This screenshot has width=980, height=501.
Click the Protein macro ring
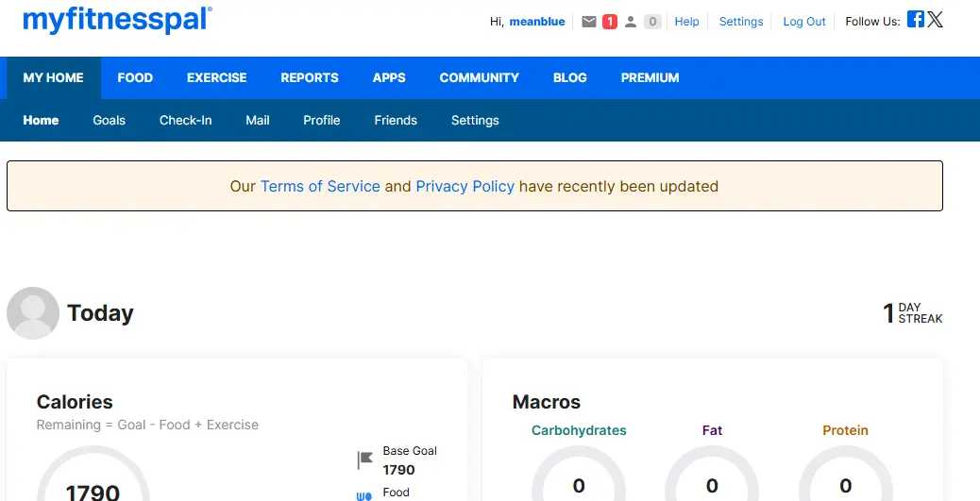point(846,475)
